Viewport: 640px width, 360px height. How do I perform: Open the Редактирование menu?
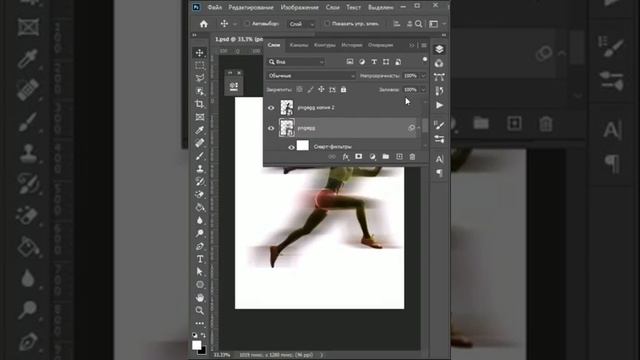[251, 7]
